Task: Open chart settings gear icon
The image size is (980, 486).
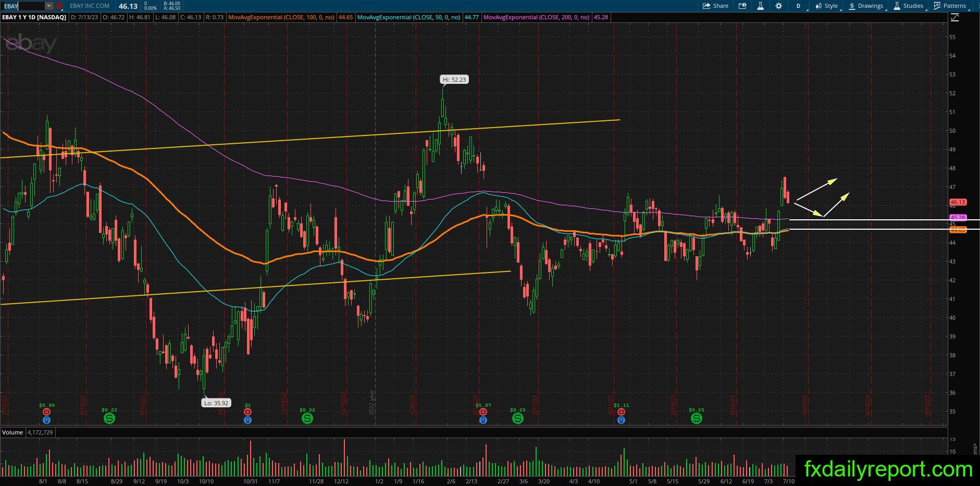Action: (x=778, y=6)
